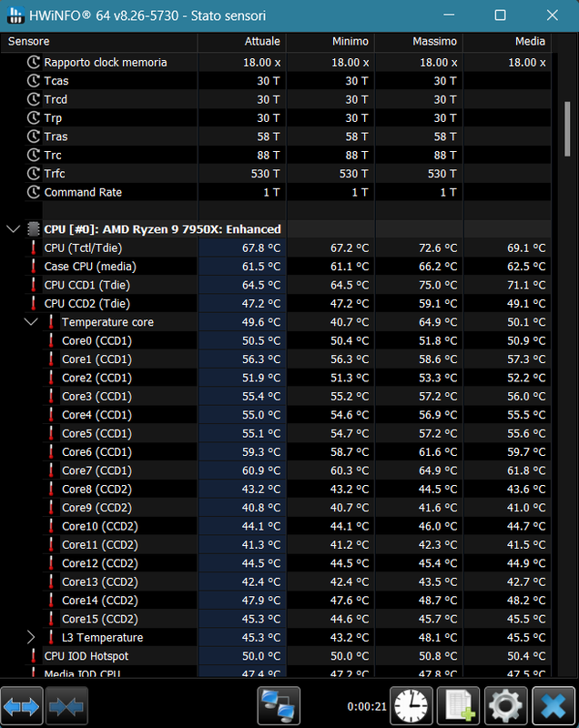Select the Trp sensor row
Screen dimensions: 579x728
click(x=288, y=118)
